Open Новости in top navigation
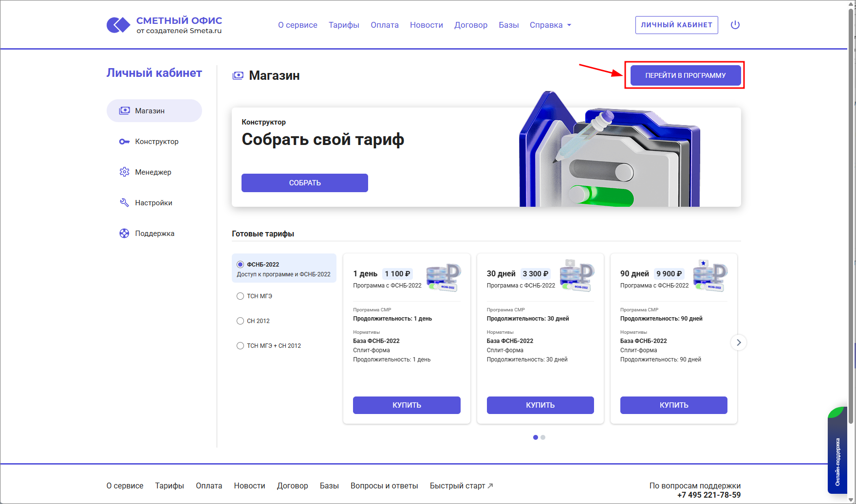 (x=427, y=25)
